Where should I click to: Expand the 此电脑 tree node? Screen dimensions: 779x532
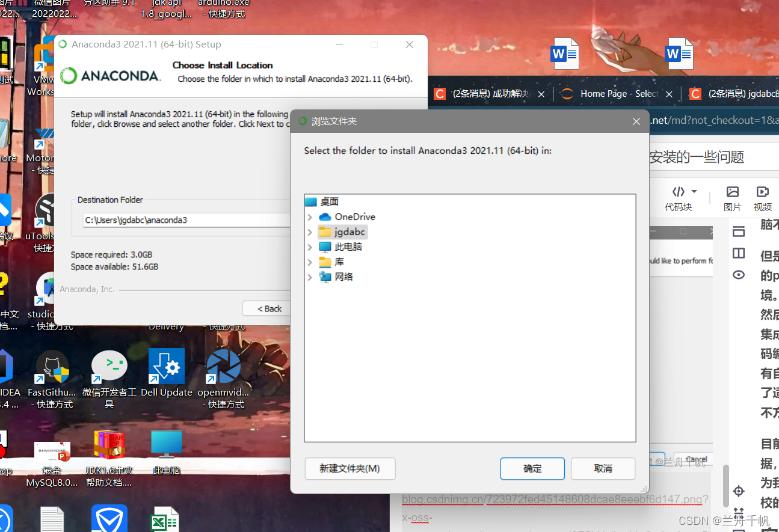tap(310, 247)
